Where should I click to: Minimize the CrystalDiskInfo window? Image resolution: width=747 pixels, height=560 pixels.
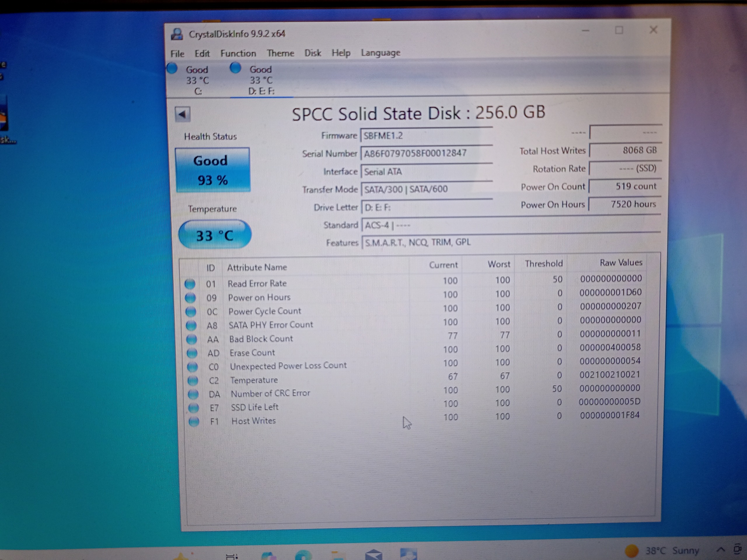point(585,31)
